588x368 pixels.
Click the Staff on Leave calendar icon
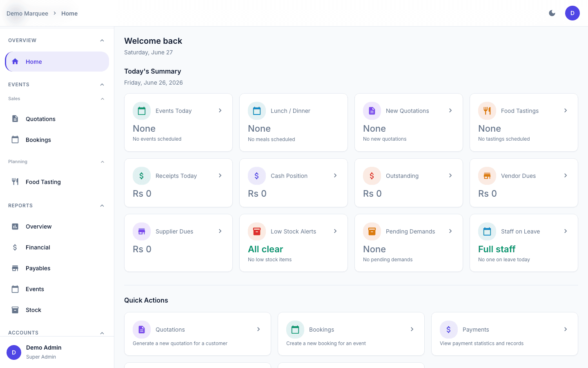coord(487,231)
